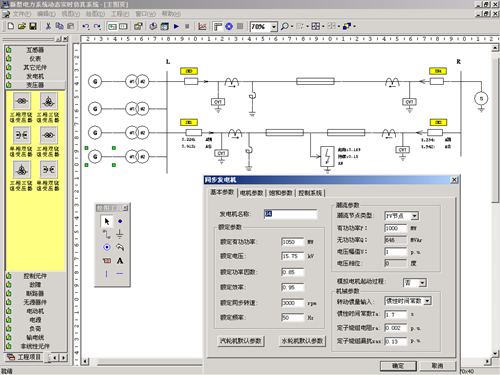Expand the 负荷 component category
The height and width of the screenshot is (375, 500).
tap(35, 328)
